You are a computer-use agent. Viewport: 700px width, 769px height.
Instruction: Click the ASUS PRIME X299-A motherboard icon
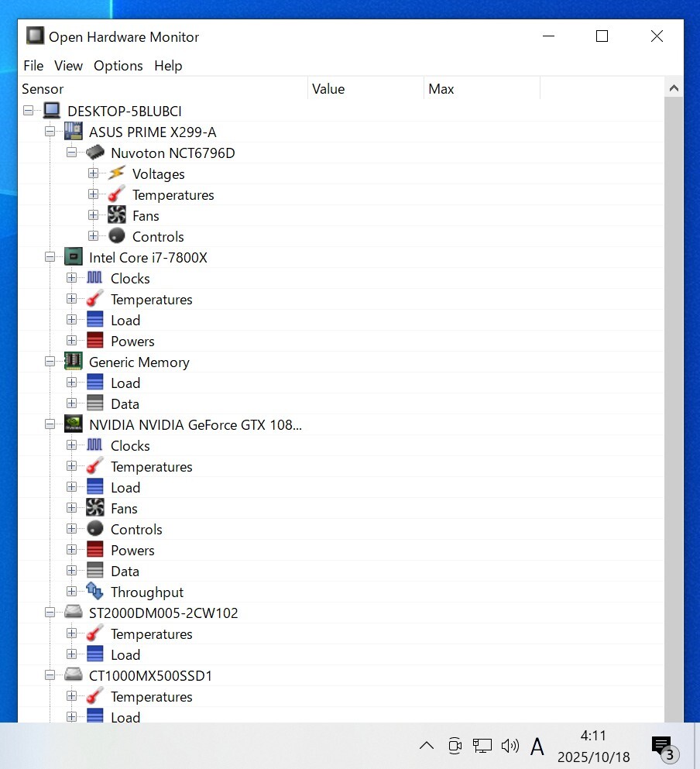click(73, 132)
